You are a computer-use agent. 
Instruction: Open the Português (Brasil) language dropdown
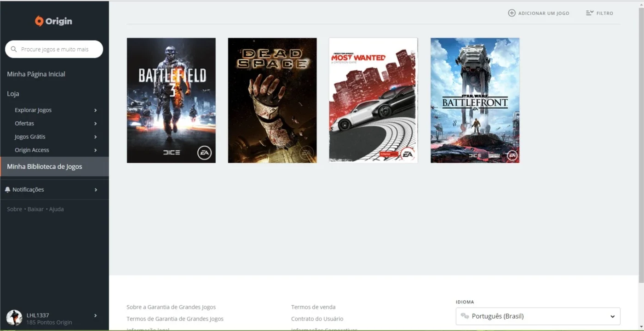point(538,316)
